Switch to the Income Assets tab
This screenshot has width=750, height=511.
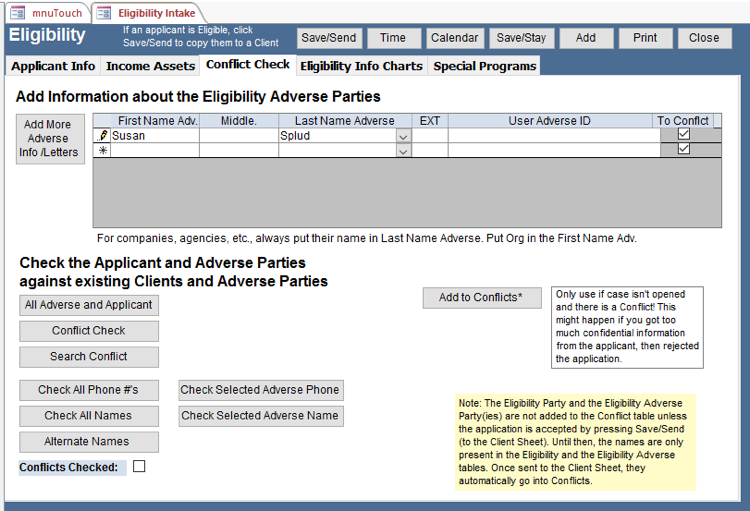point(151,66)
